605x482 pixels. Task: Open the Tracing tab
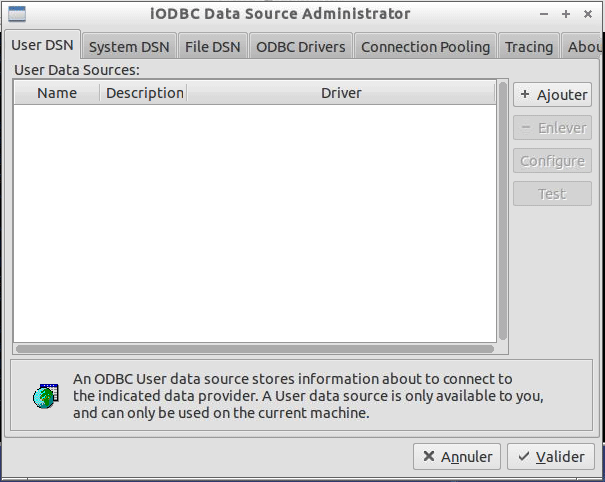[529, 47]
